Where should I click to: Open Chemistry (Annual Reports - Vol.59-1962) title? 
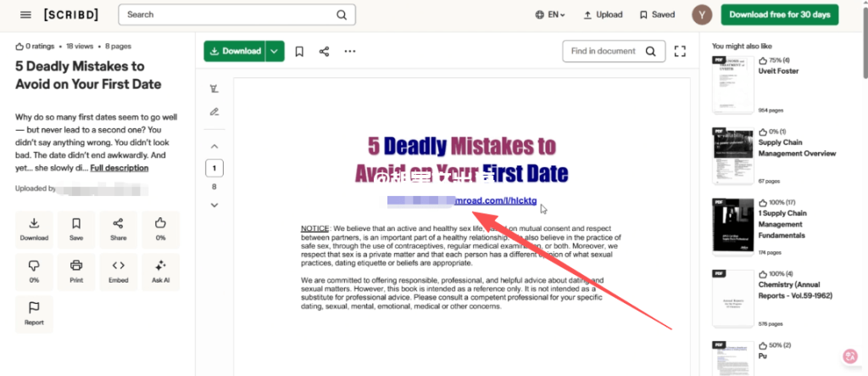click(795, 290)
